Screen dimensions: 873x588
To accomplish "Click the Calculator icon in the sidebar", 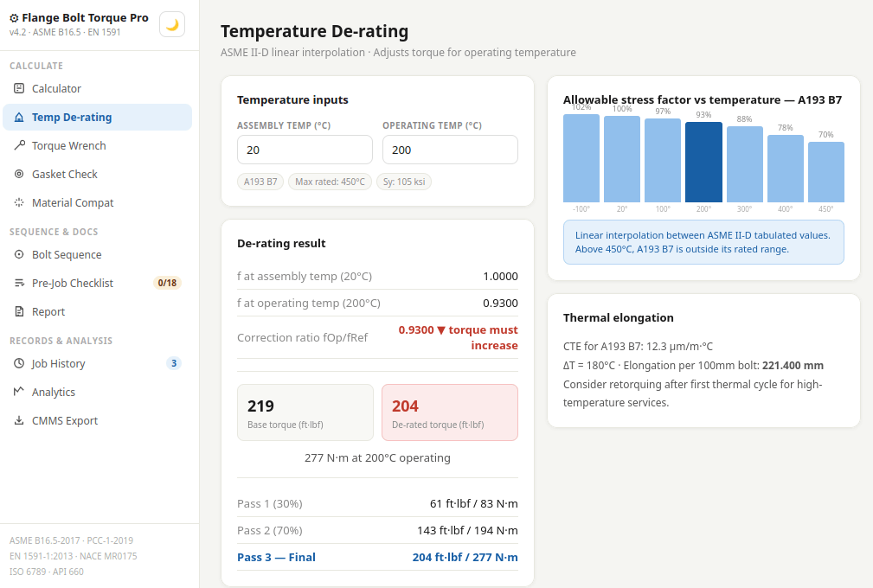I will tap(20, 88).
